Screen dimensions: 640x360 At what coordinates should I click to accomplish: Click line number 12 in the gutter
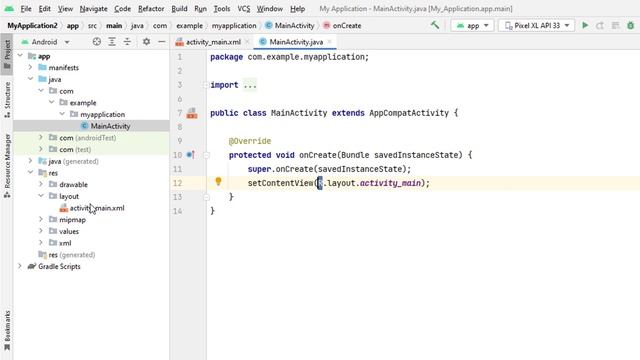(177, 183)
